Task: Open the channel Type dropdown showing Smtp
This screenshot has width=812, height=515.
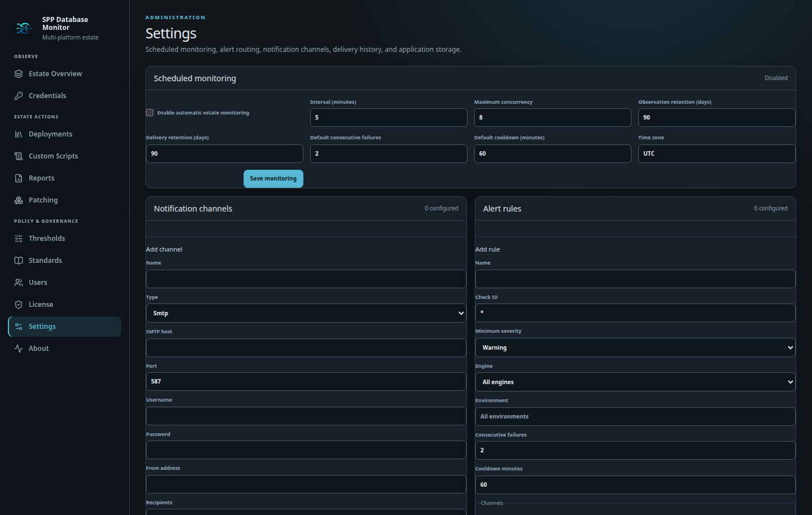Action: (x=306, y=313)
